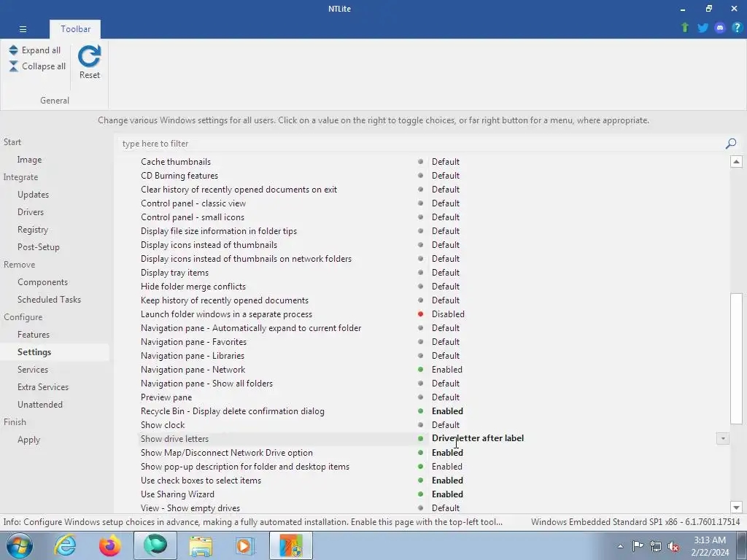Show hidden tray icons arrow
Screen dimensions: 747x560
pos(620,546)
